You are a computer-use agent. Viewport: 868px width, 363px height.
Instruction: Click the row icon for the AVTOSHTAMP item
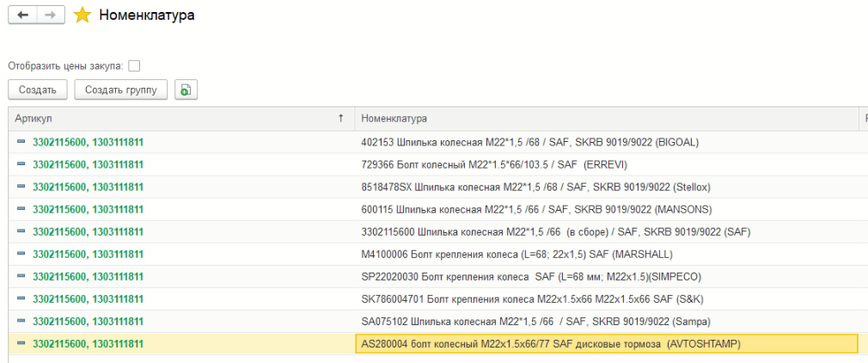(x=21, y=343)
